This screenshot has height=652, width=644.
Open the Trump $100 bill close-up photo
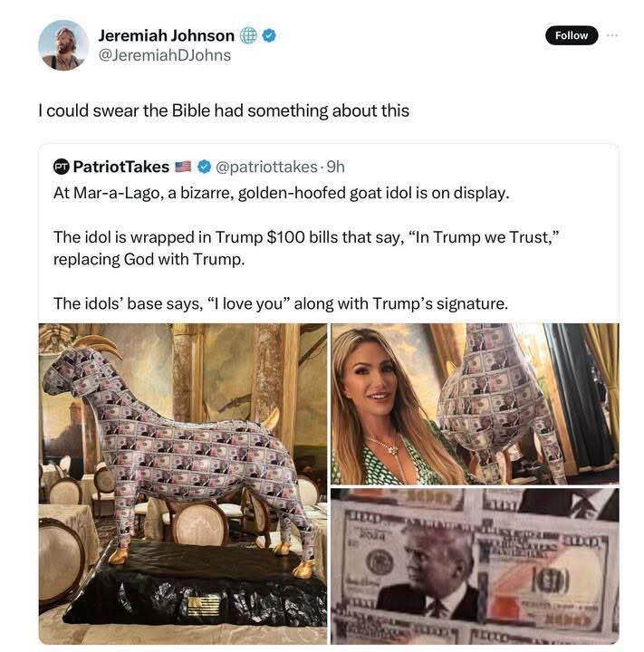point(475,566)
